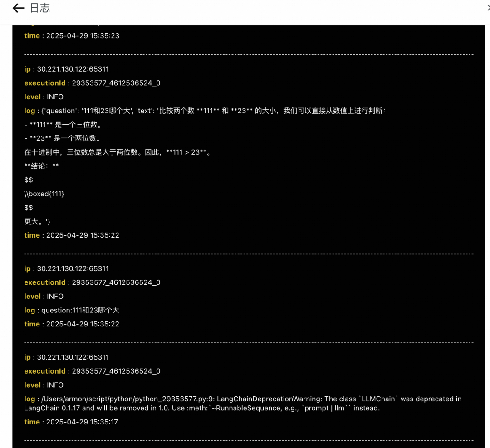Click the \\boxed{111} line
Screen dimensions: 490x448
[x=44, y=194]
